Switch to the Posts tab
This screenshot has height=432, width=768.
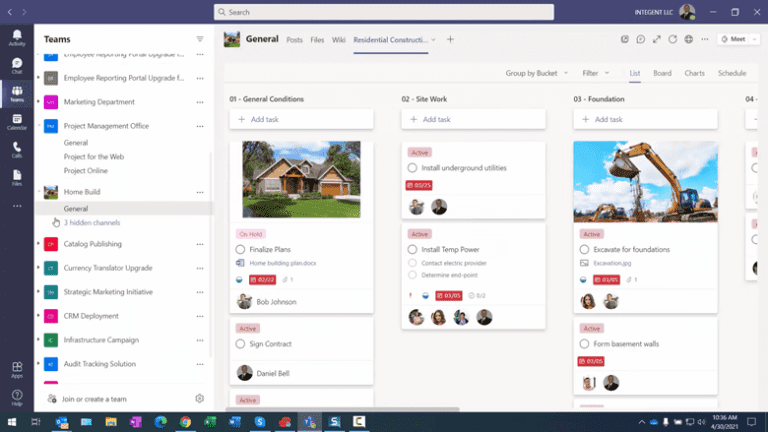coord(294,40)
